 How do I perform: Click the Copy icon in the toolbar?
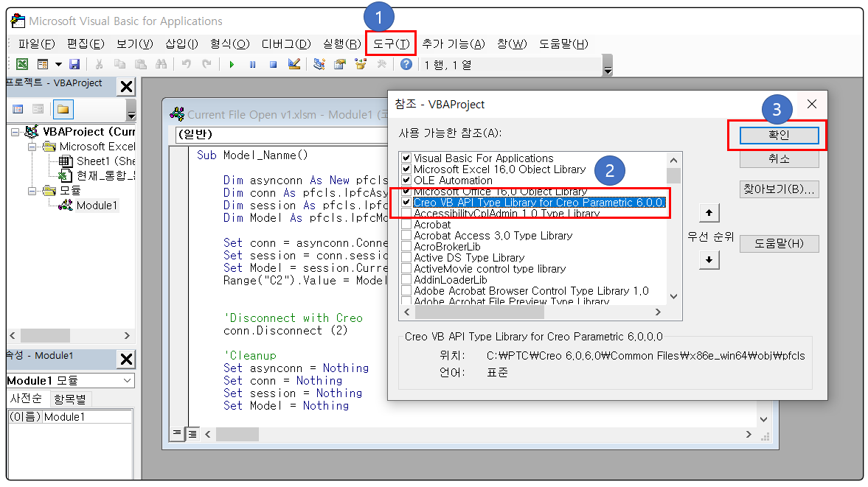(119, 65)
